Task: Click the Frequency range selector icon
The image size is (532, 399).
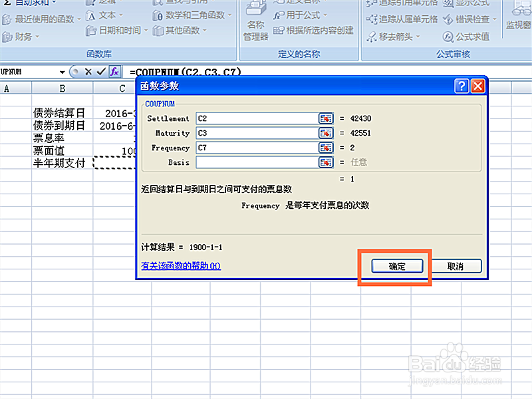Action: [x=326, y=148]
